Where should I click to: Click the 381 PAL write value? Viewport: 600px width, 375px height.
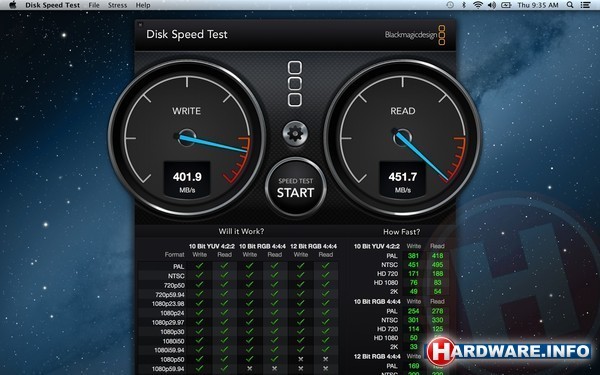click(x=413, y=256)
